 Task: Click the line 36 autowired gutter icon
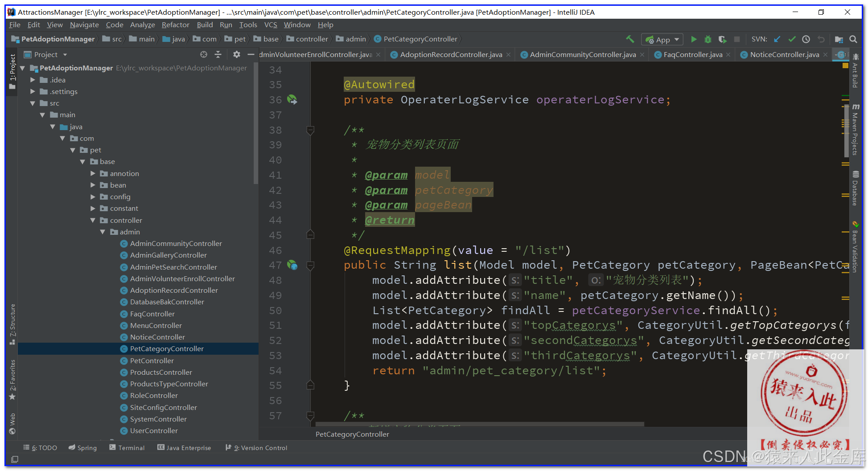292,99
